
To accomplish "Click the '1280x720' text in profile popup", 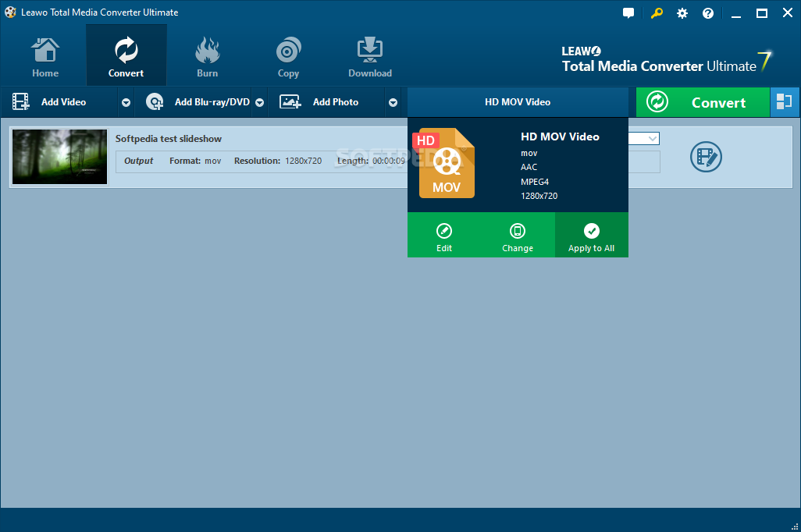I will pos(539,196).
